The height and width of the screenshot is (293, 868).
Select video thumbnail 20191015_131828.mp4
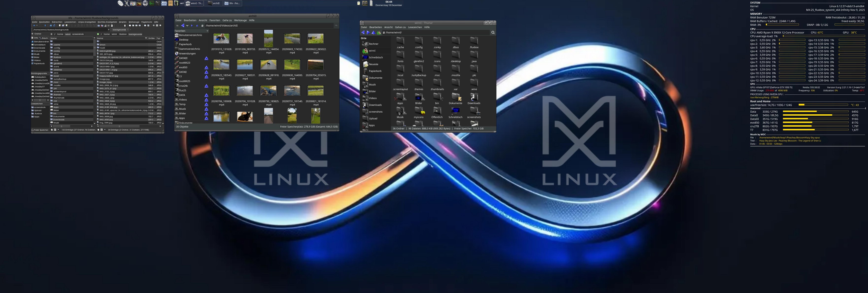(221, 38)
